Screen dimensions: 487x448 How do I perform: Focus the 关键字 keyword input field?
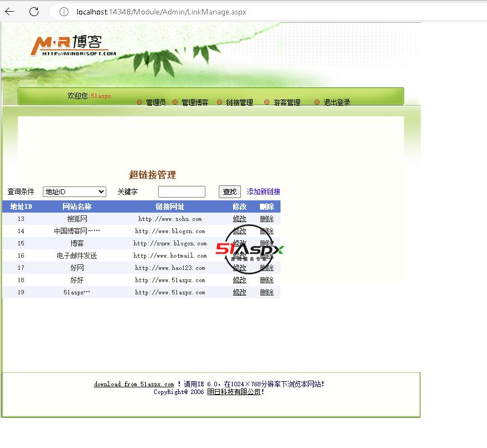pos(181,191)
